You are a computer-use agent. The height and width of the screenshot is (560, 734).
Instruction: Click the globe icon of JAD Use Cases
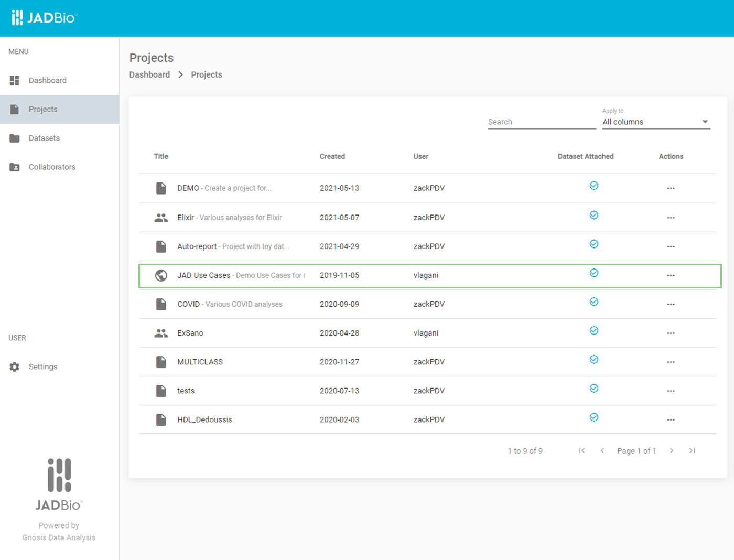(x=161, y=275)
